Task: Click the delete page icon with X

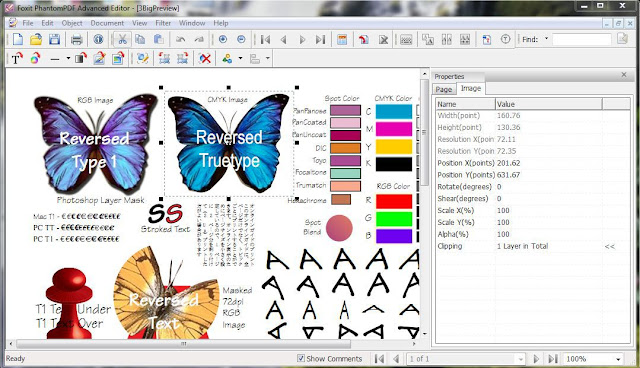Action: pos(383,40)
